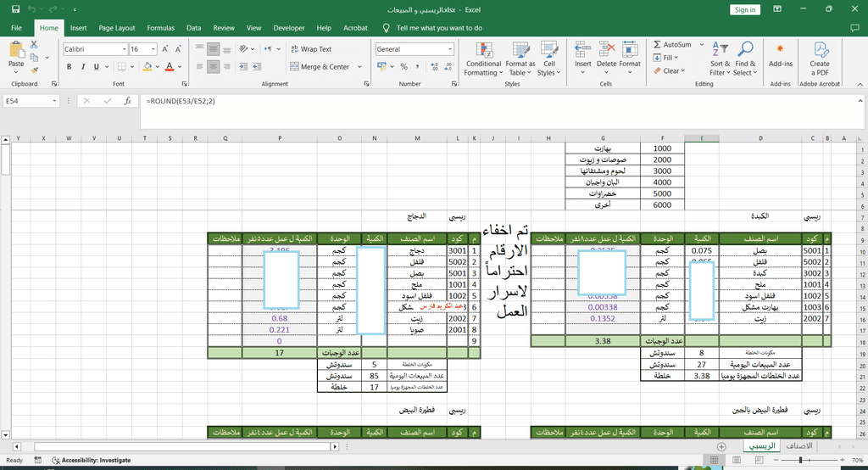Viewport: 868px width, 470px height.
Task: Click the Increase Indent icon
Action: (257, 66)
